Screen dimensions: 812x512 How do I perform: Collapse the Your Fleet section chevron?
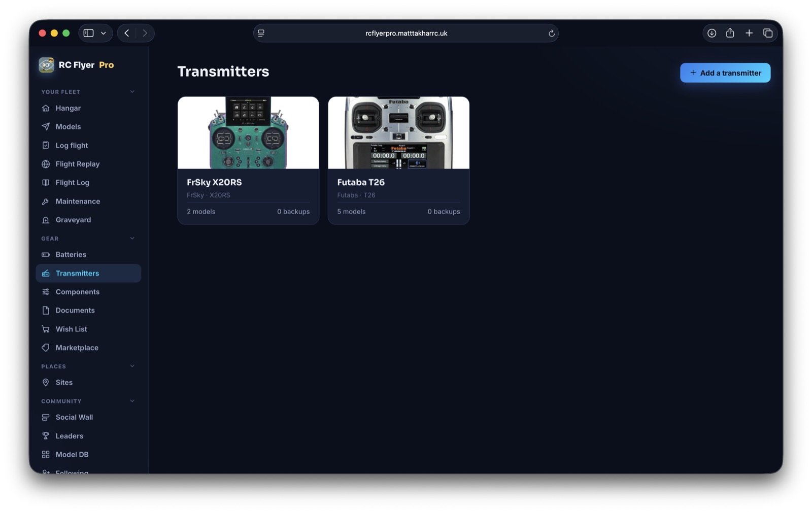point(132,92)
